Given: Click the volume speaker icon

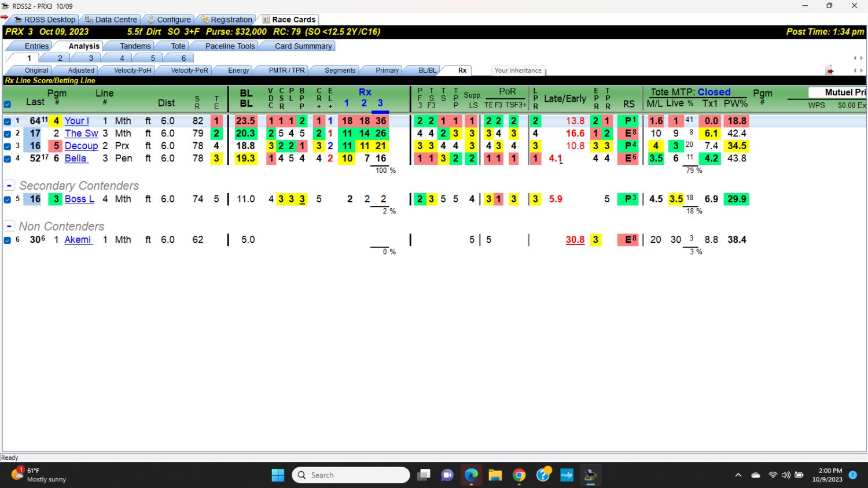Looking at the screenshot, I should [786, 475].
